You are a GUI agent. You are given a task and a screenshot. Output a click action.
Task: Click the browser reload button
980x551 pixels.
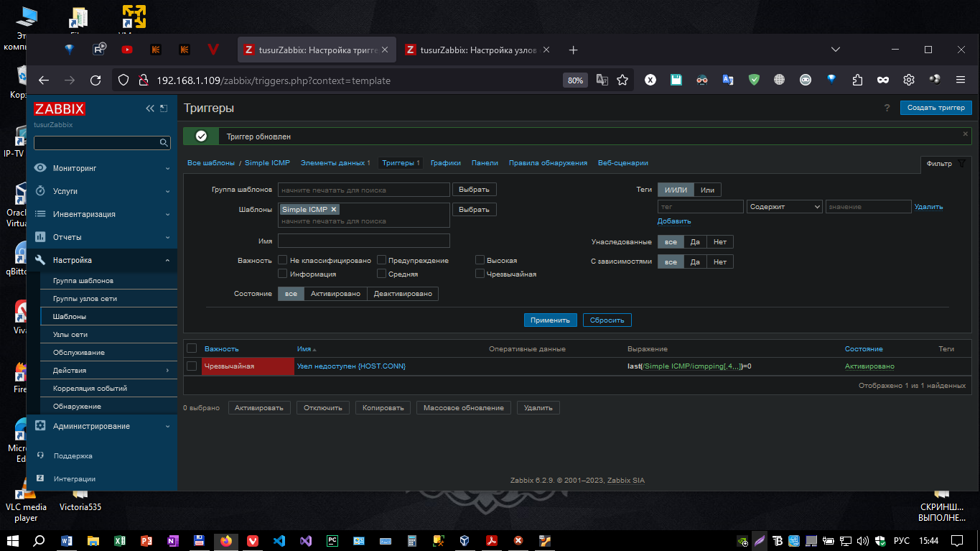pyautogui.click(x=95, y=80)
